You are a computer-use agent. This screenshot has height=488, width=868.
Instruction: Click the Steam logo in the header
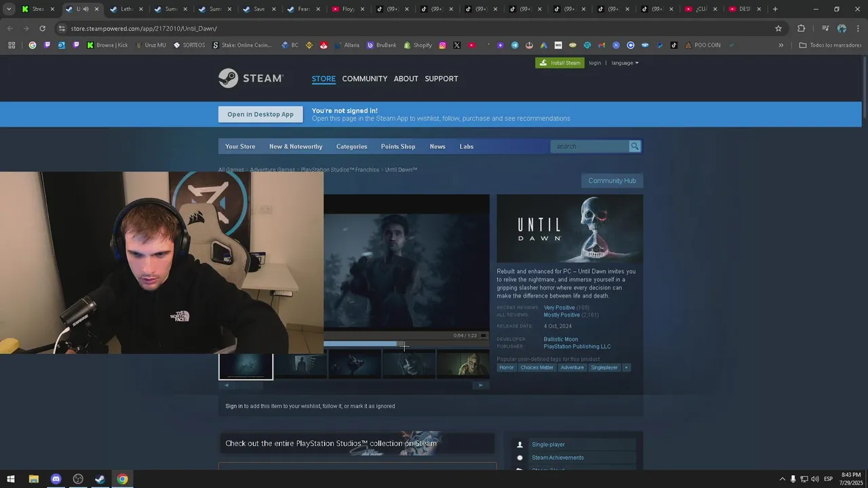[250, 78]
